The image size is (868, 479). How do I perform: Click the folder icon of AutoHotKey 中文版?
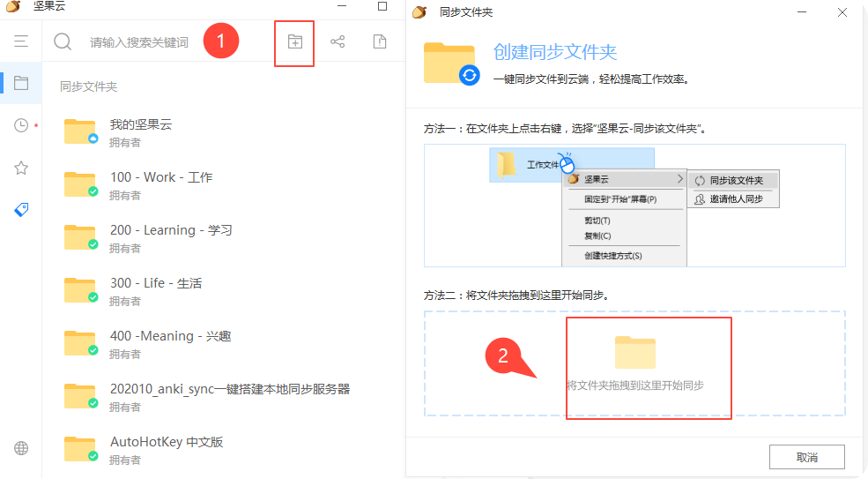click(81, 450)
